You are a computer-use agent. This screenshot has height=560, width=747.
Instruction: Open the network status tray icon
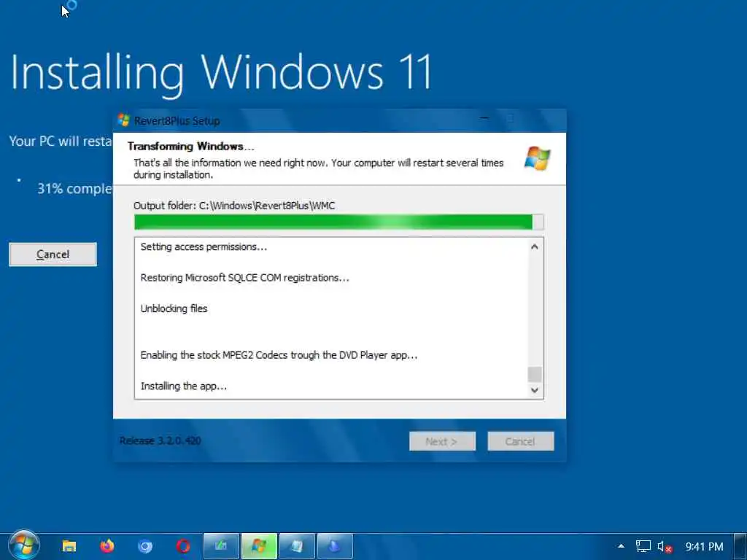(643, 546)
